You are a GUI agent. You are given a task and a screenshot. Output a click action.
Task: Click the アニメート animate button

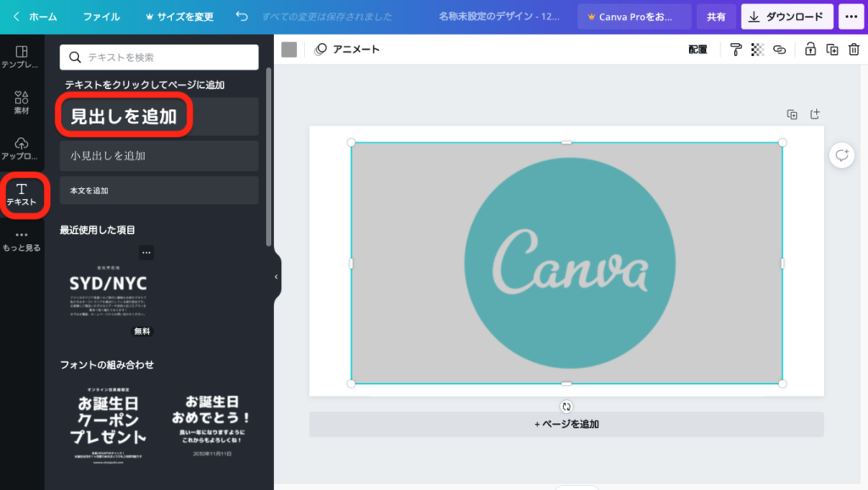[347, 49]
